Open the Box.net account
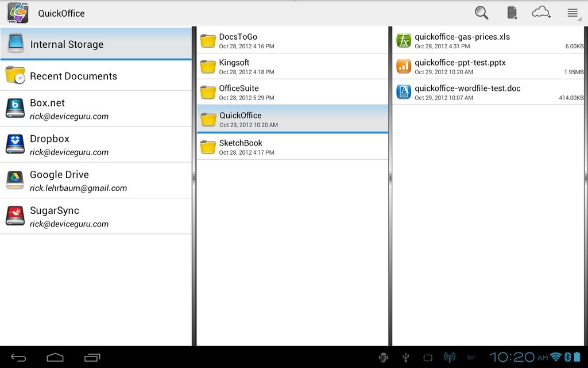The width and height of the screenshot is (588, 368). (x=96, y=109)
